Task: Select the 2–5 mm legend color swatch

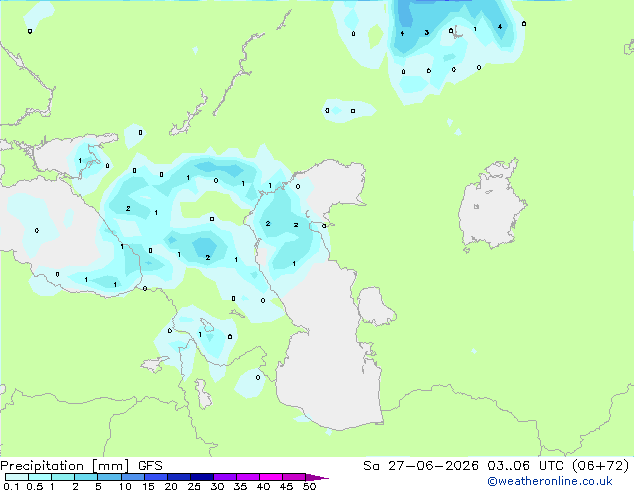Action: pos(86,477)
